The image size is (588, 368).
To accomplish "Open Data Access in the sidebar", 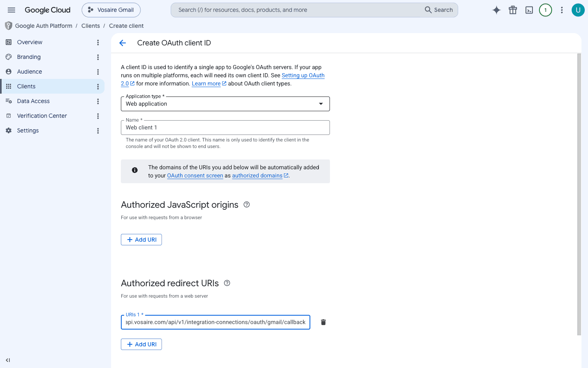I will pyautogui.click(x=52, y=101).
